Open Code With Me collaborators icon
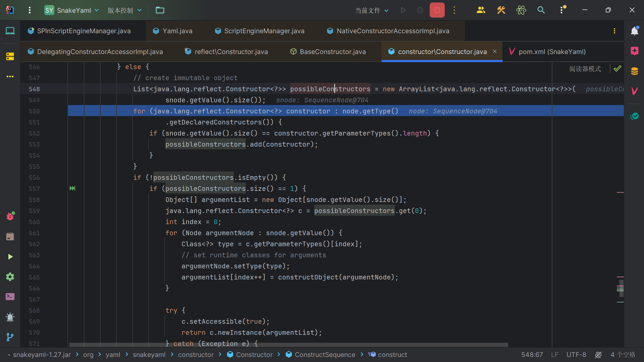The width and height of the screenshot is (644, 362). coord(481,10)
